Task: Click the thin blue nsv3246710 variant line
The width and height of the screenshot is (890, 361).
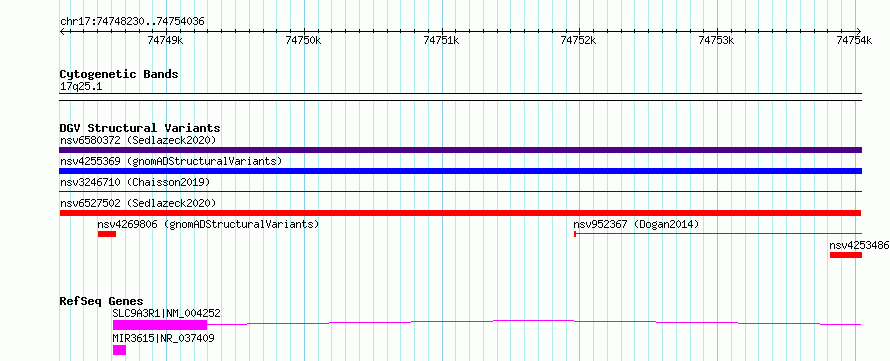Action: pos(460,192)
